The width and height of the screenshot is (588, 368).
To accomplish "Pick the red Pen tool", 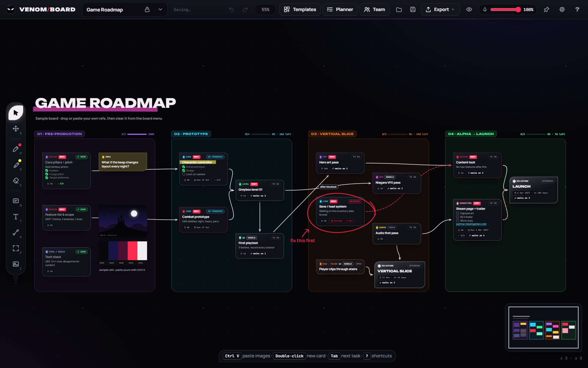I will (x=16, y=149).
